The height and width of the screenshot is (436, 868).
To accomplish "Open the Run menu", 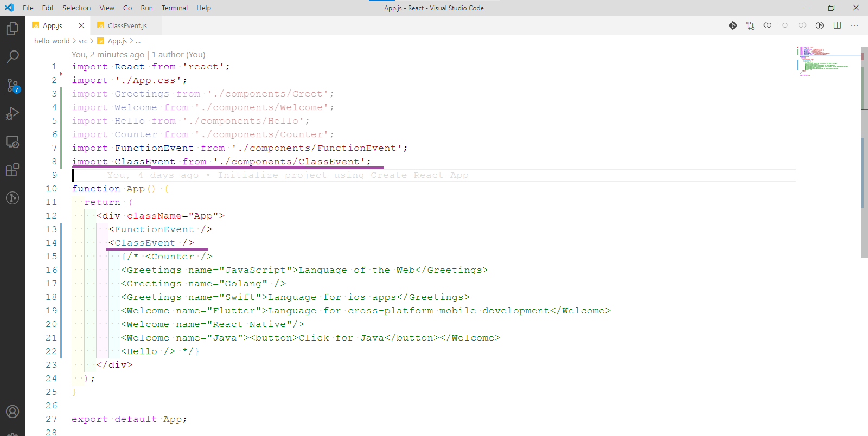I will pos(146,8).
